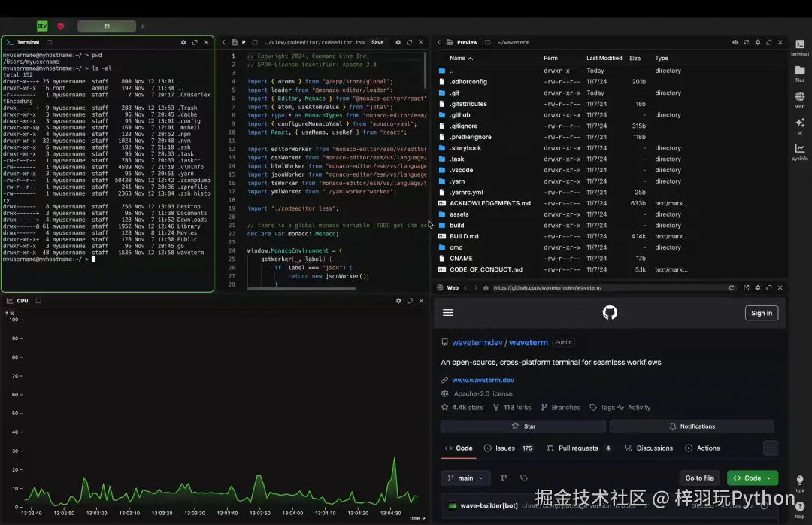Open the green Code dropdown

[753, 478]
